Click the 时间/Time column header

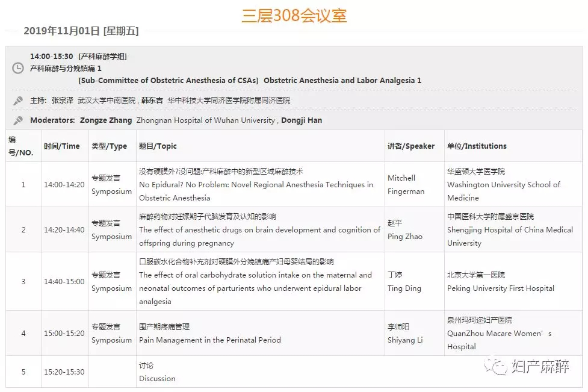pos(61,146)
